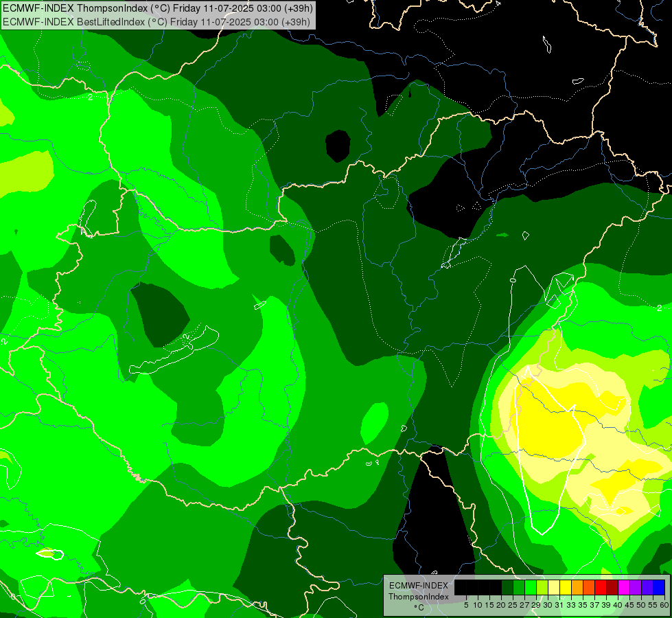This screenshot has width=672, height=618.
Task: Click the legend scale value 29
Action: click(x=536, y=605)
